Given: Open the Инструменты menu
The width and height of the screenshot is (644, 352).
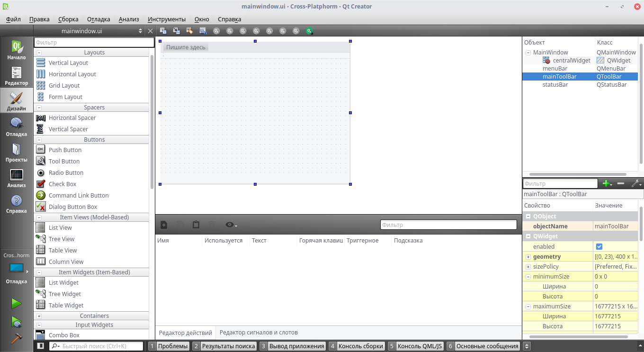Looking at the screenshot, I should [x=167, y=19].
